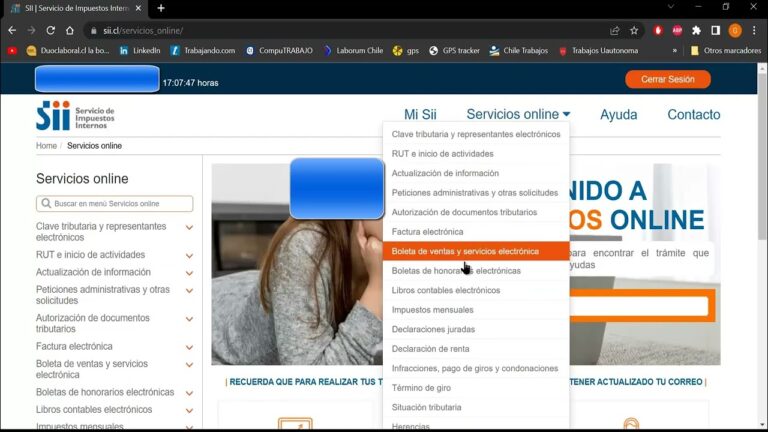Click Home breadcrumb link
768x432 pixels.
point(46,145)
